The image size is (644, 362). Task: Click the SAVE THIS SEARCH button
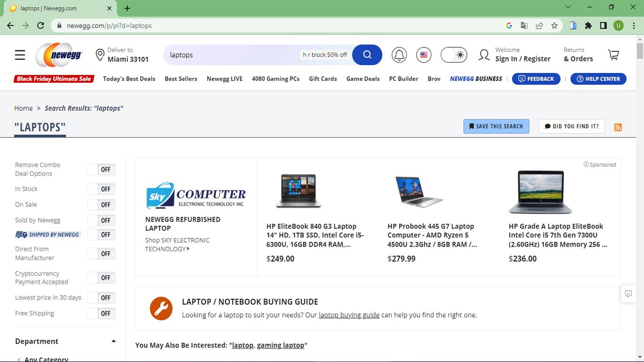point(496,126)
